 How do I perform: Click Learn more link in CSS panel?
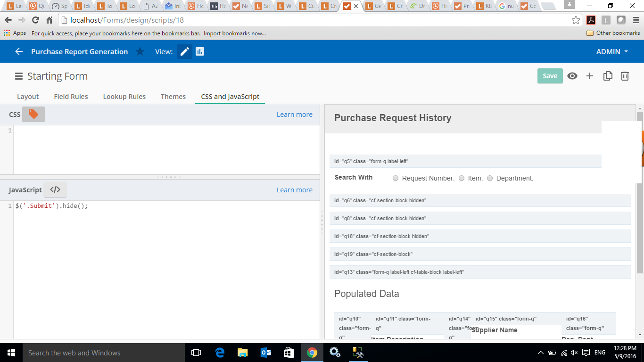(294, 115)
